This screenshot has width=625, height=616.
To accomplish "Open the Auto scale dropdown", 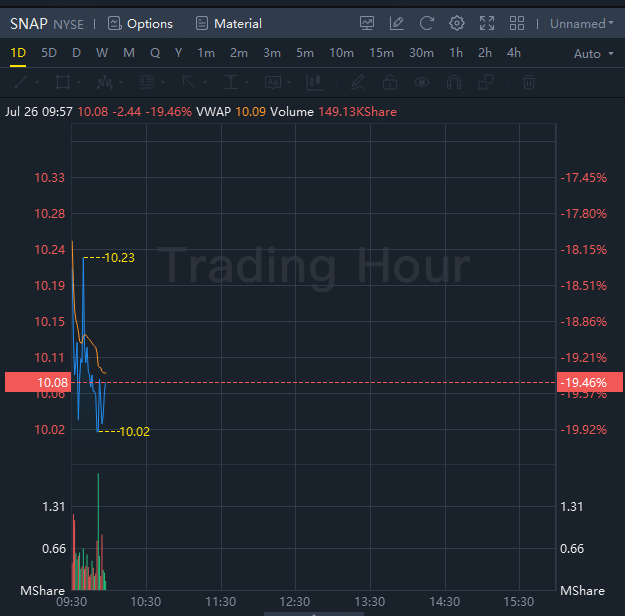I will click(x=593, y=53).
